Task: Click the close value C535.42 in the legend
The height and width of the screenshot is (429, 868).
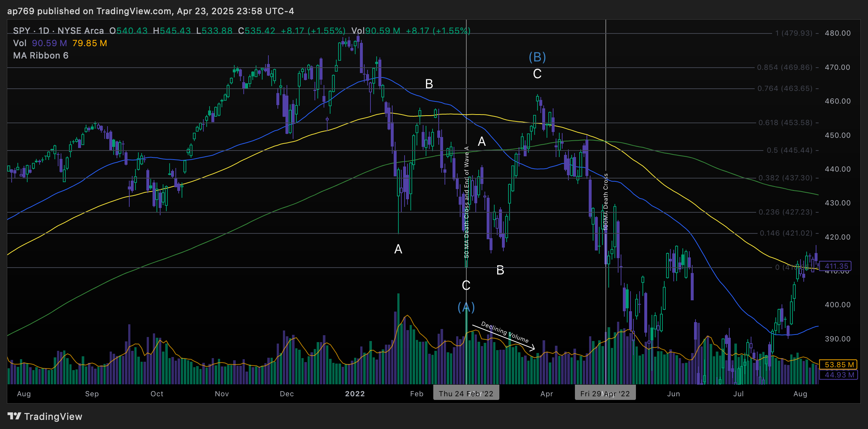Action: pyautogui.click(x=256, y=31)
